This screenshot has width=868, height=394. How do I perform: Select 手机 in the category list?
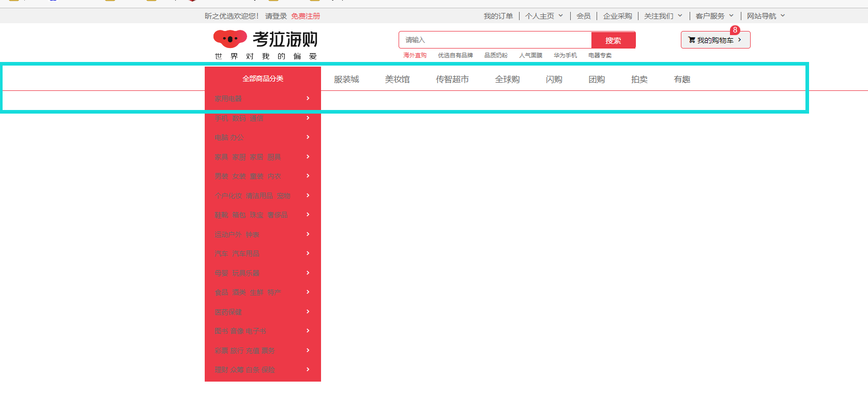[221, 118]
